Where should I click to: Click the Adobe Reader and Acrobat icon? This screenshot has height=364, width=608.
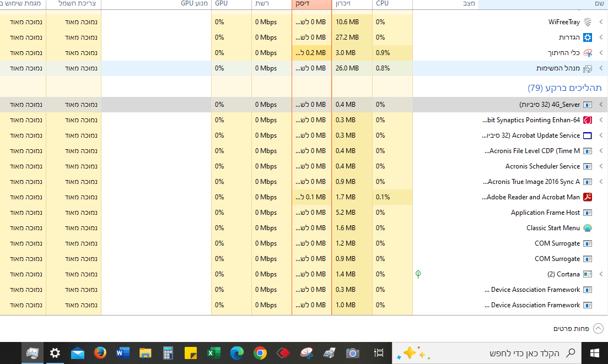tap(588, 197)
